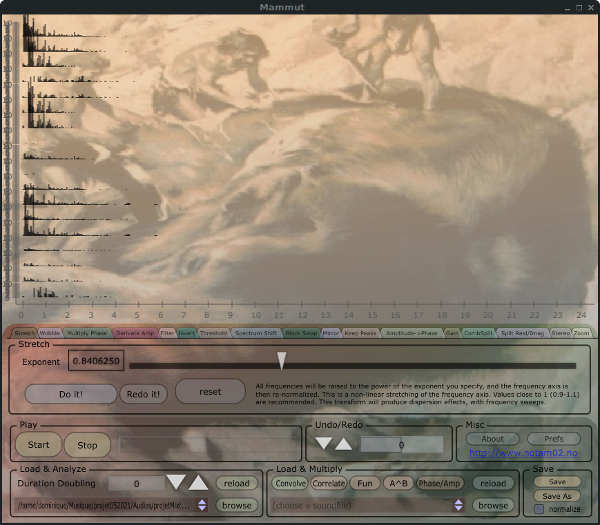Click the Duration Doubling value field

137,483
